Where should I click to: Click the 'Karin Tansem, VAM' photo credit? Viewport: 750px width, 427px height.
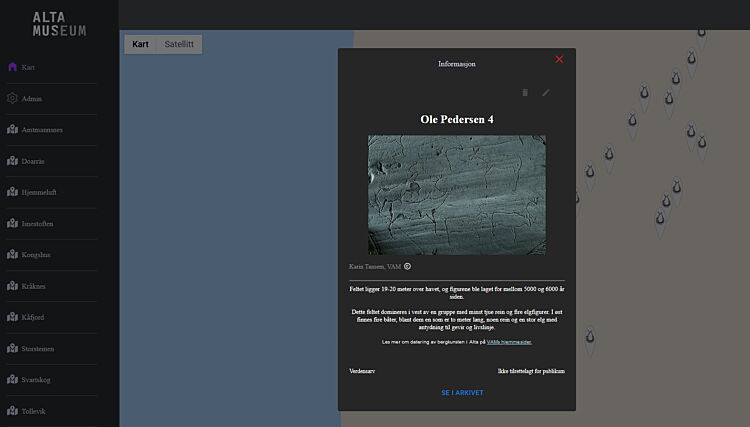pos(375,267)
